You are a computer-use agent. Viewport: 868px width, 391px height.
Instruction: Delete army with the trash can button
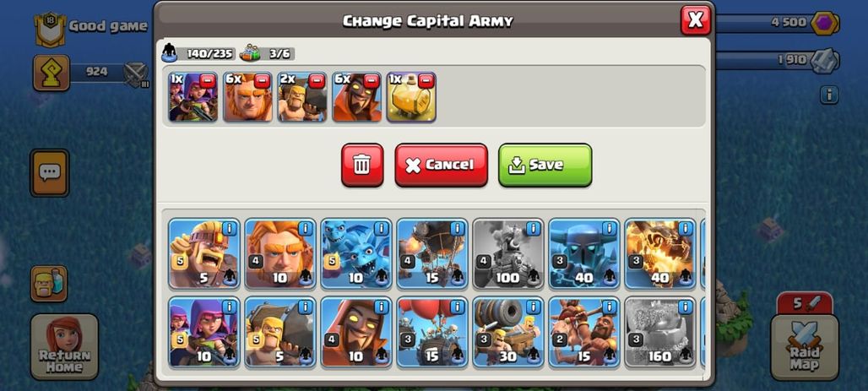[x=362, y=165]
